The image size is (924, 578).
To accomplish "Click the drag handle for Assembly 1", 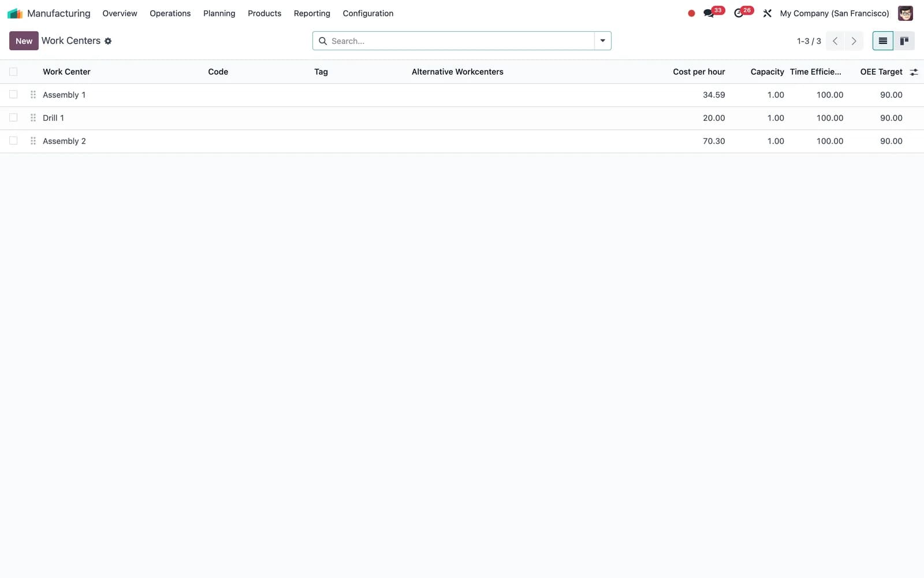I will coord(33,95).
